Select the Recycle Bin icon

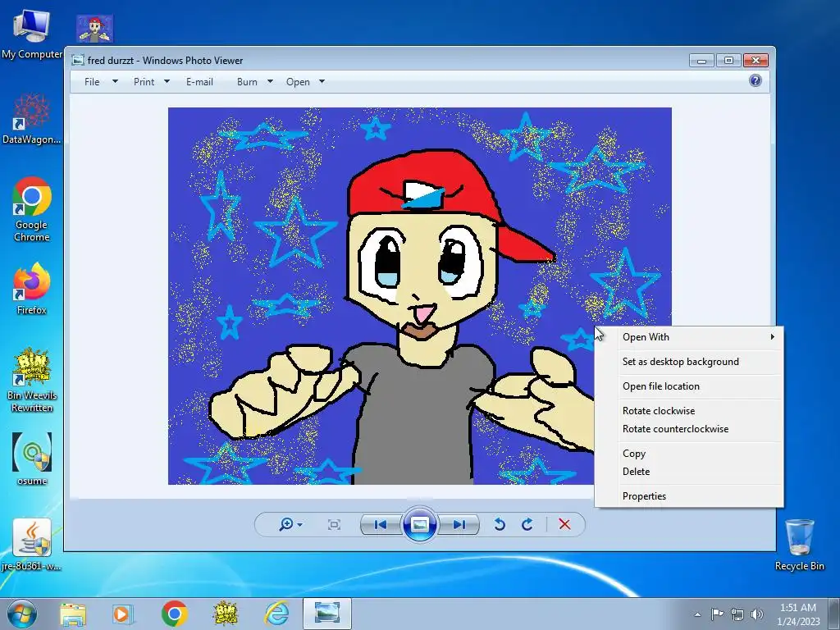[799, 545]
